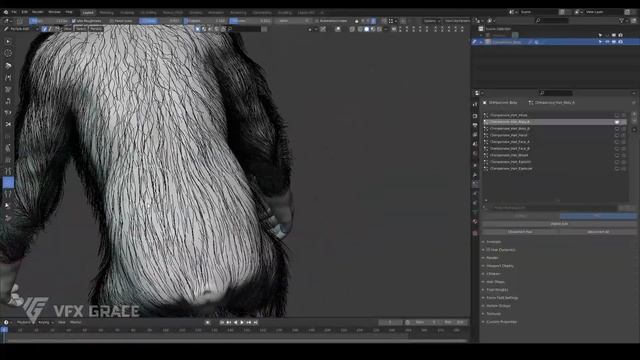Open the Modifiers properties tab

coord(475,176)
